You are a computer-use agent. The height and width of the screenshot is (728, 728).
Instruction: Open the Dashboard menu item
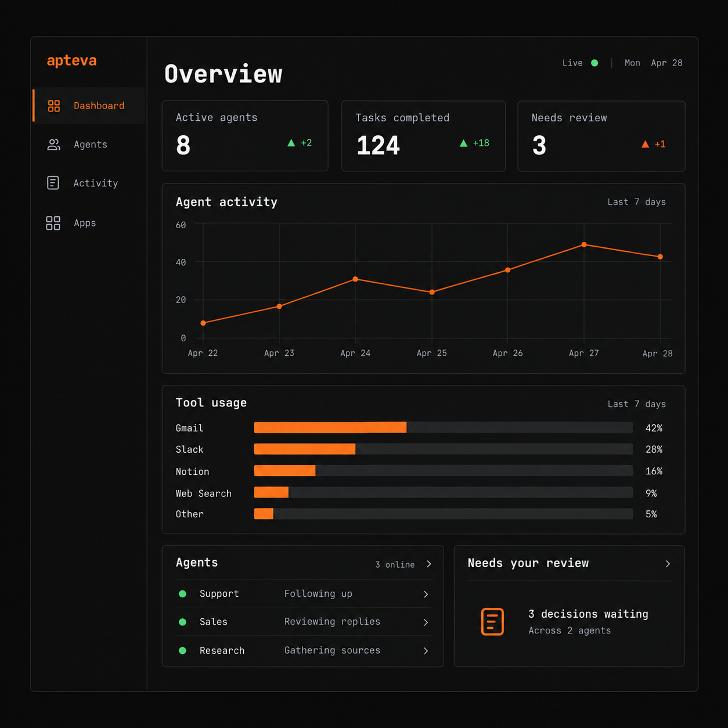[89, 106]
